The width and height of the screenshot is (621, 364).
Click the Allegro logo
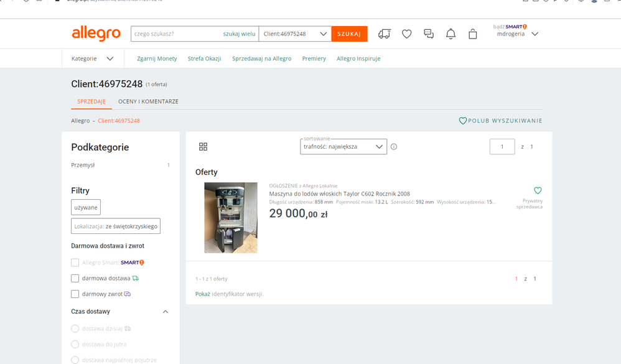[x=96, y=34]
